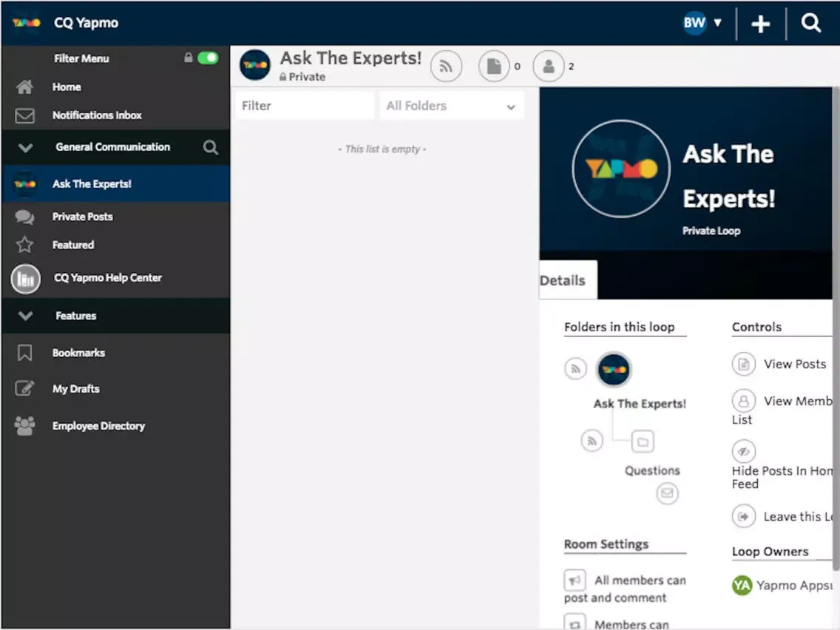Click the View Posts control
Screen dimensions: 840x630
click(x=794, y=364)
